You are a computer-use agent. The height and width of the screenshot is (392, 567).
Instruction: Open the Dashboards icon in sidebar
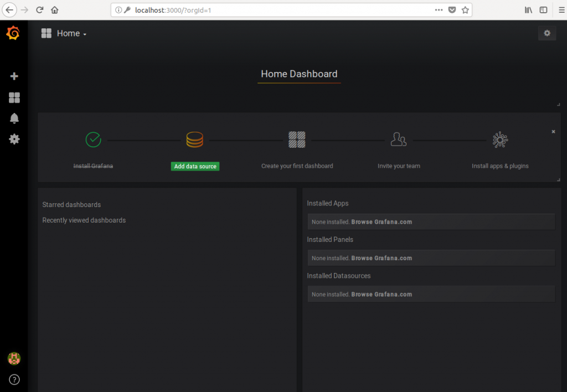coord(14,97)
